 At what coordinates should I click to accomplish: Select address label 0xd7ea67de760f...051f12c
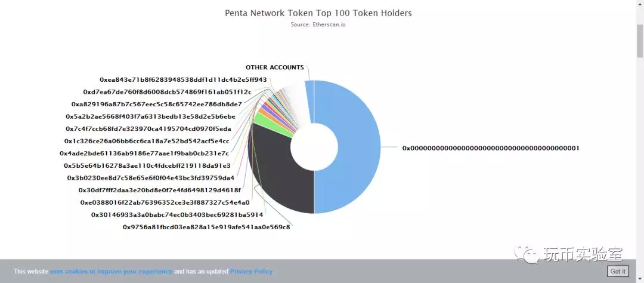[x=167, y=92]
